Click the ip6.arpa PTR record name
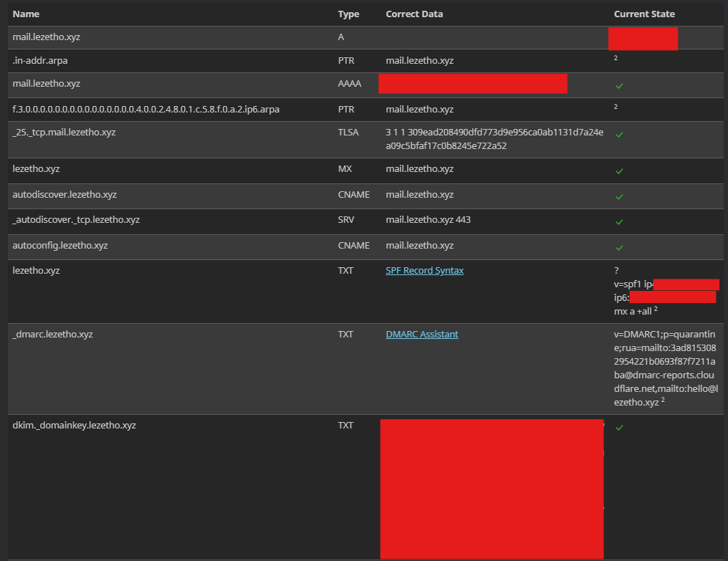The width and height of the screenshot is (728, 561). click(x=145, y=110)
